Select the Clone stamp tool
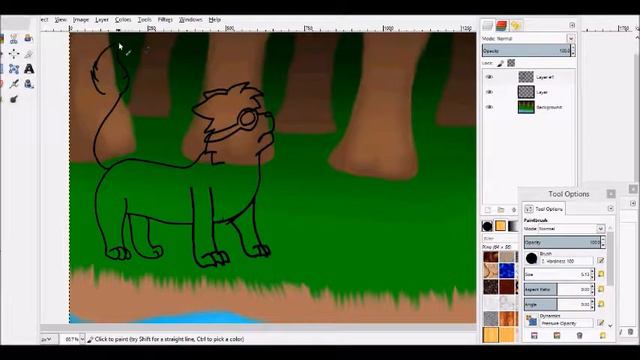The height and width of the screenshot is (360, 640). click(x=29, y=84)
